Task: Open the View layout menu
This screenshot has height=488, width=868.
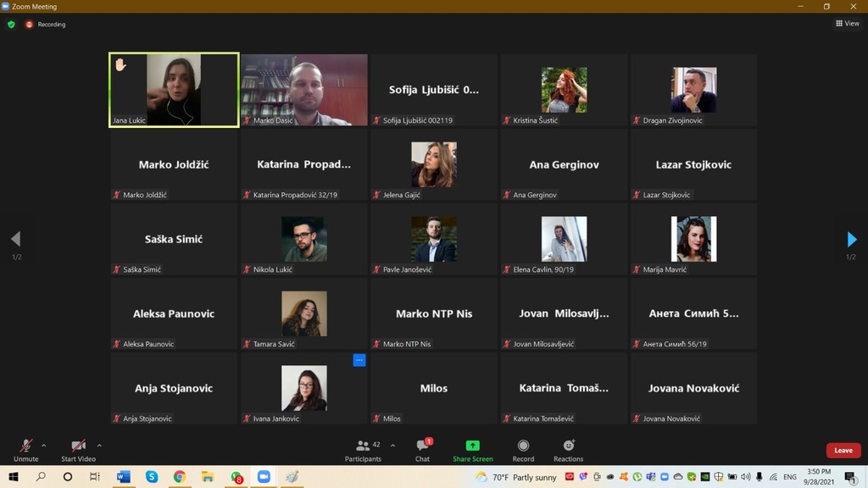Action: 848,23
